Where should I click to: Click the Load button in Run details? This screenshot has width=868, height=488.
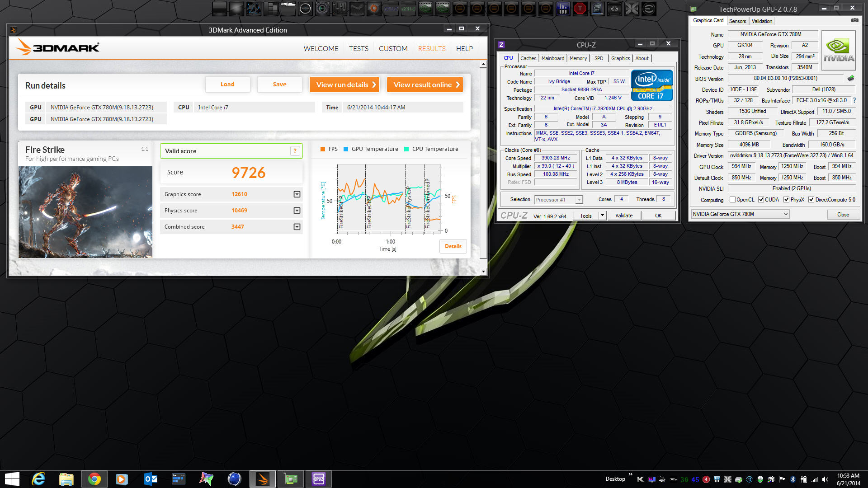(227, 84)
